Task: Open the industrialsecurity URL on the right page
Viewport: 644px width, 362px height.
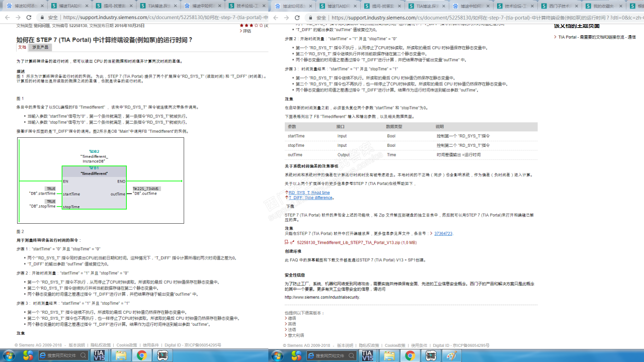Action: pos(322,297)
